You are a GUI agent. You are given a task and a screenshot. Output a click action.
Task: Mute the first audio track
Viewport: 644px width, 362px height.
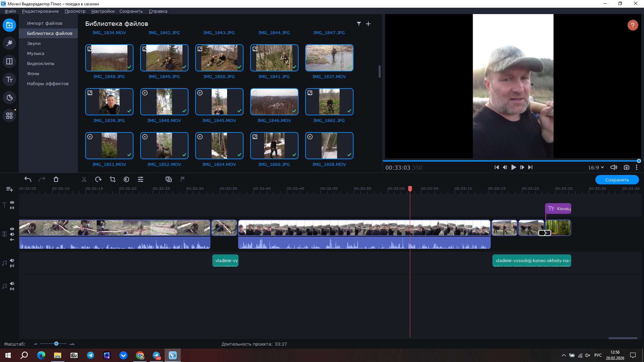tap(12, 260)
